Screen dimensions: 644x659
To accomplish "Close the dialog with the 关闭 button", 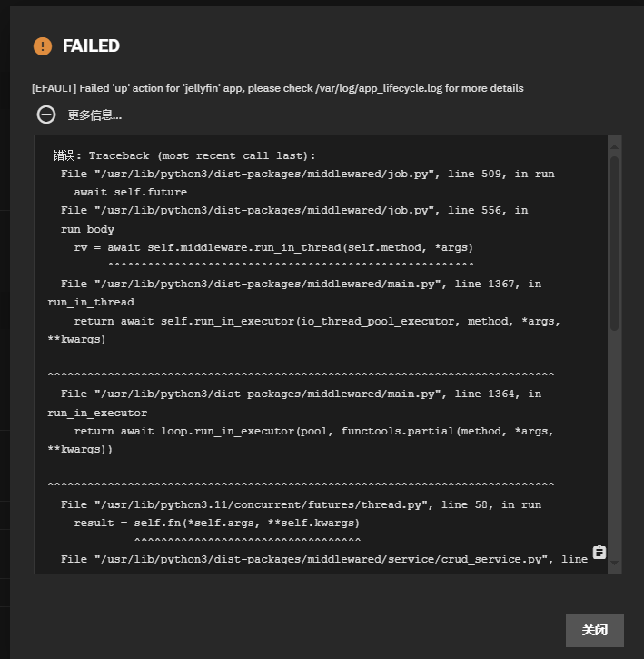I will click(x=594, y=631).
